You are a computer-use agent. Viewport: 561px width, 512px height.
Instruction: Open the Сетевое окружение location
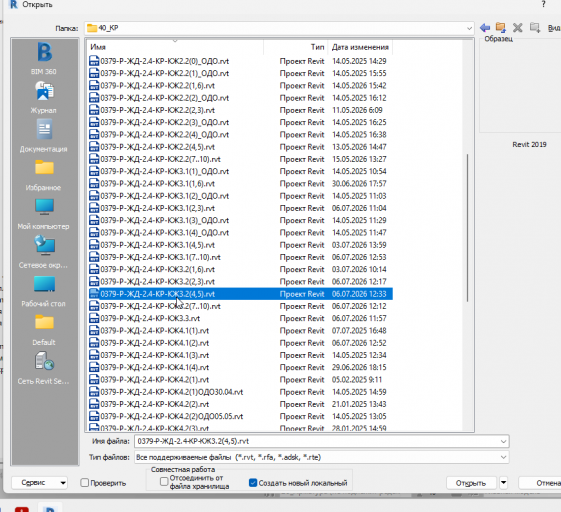(44, 252)
